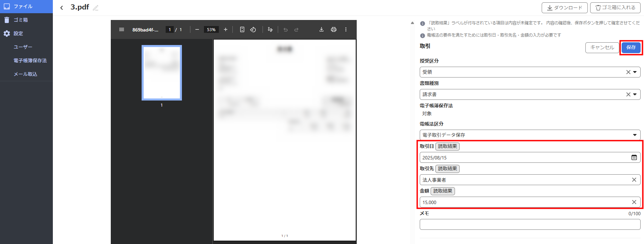Viewport: 644px width, 244px height.
Task: Open PDF viewer more actions menu
Action: point(346,29)
